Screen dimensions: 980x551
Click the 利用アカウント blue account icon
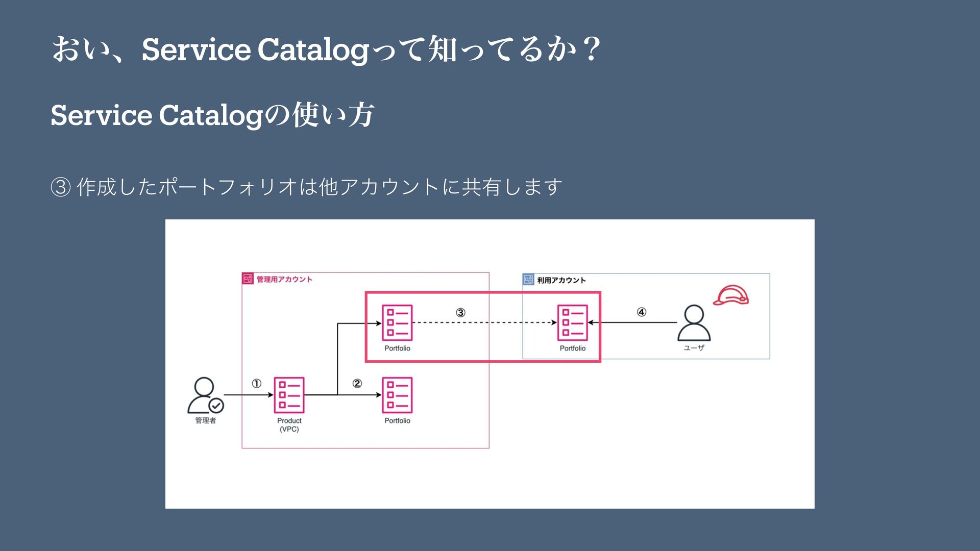[x=528, y=280]
